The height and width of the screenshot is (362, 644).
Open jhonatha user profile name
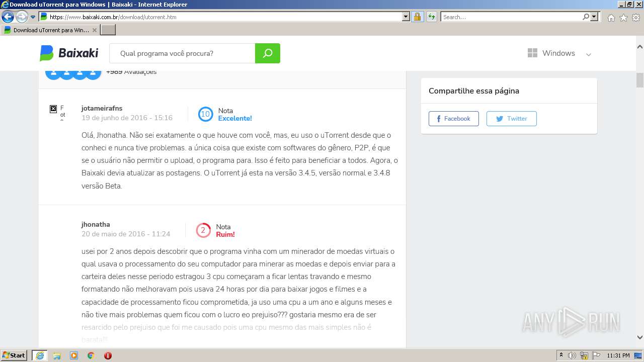point(96,224)
